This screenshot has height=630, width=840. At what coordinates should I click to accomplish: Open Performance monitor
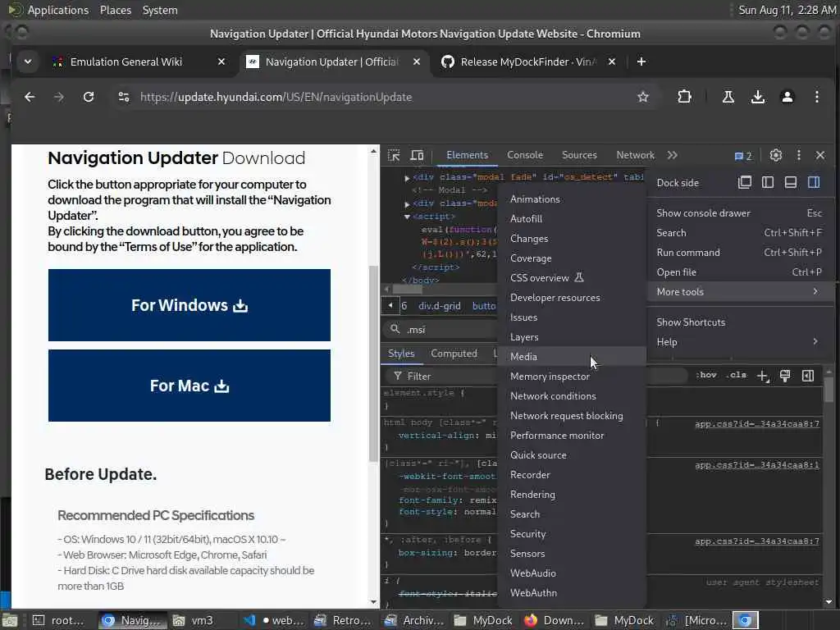(572, 436)
